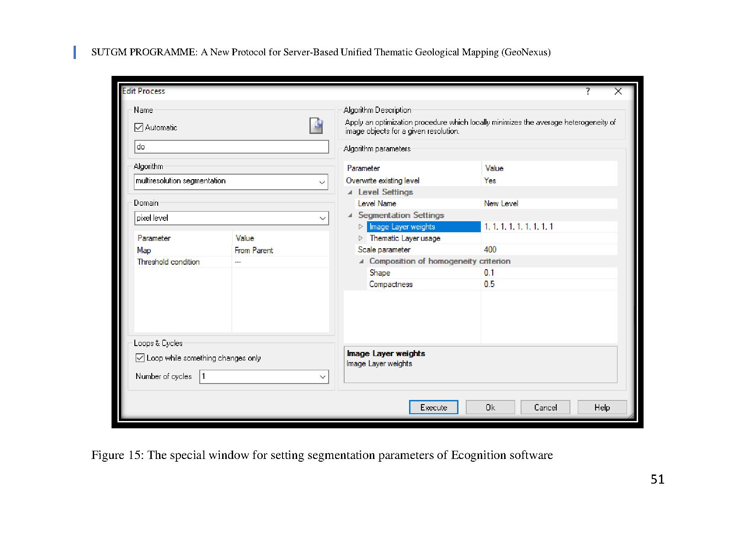Screen dimensions: 756x533
Task: Expand the Thematic Layer usage row
Action: [x=361, y=238]
